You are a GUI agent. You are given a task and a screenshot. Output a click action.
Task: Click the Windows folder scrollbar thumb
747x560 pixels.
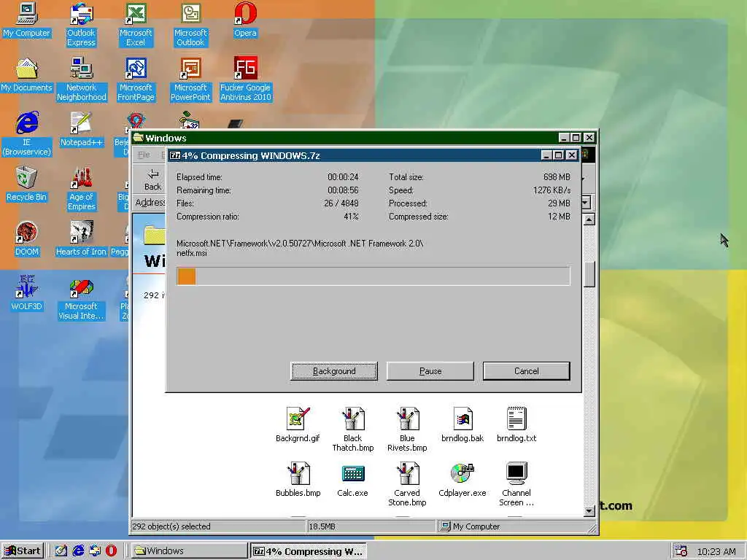[x=589, y=274]
